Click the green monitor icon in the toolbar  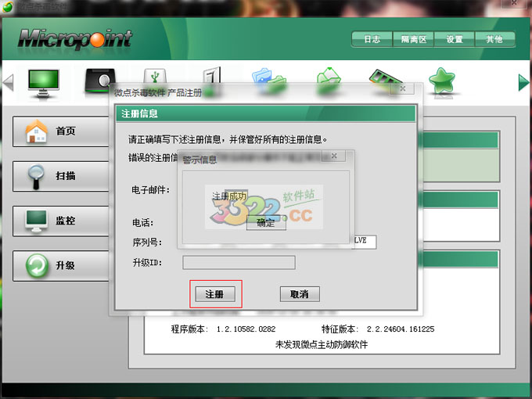tap(44, 83)
